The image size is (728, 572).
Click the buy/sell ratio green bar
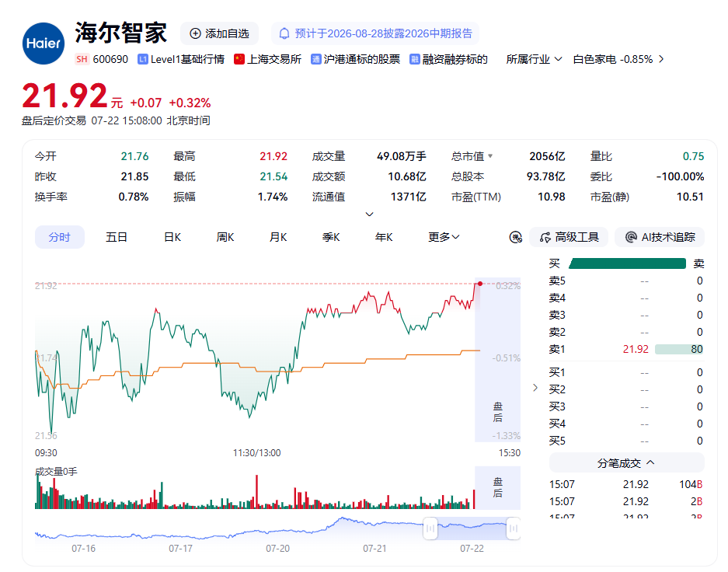click(627, 263)
